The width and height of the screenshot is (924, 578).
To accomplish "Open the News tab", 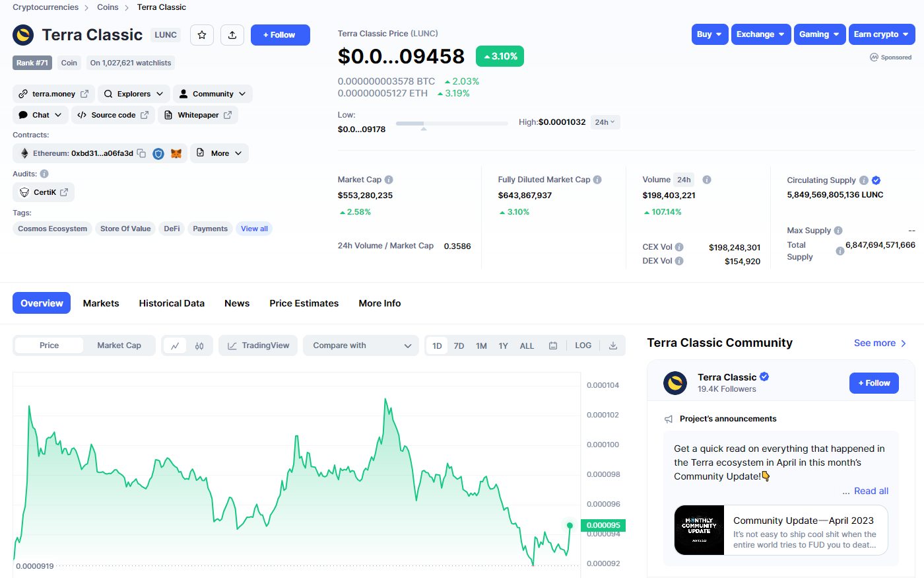I will [237, 303].
